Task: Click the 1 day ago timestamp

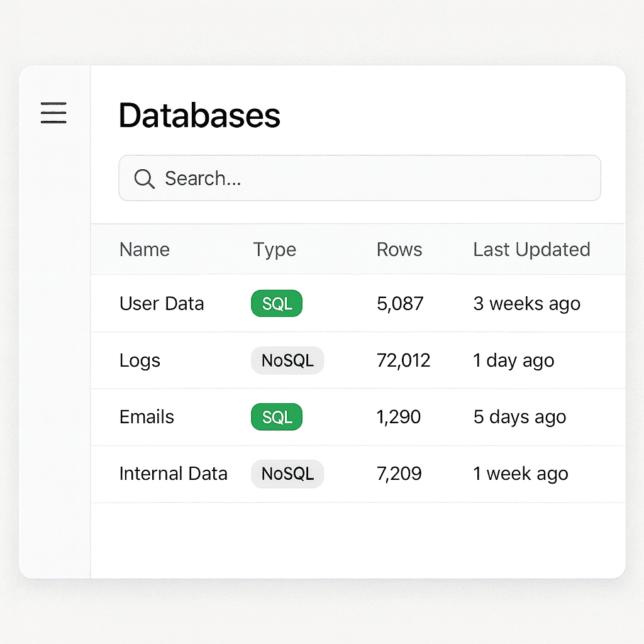Action: 513,360
